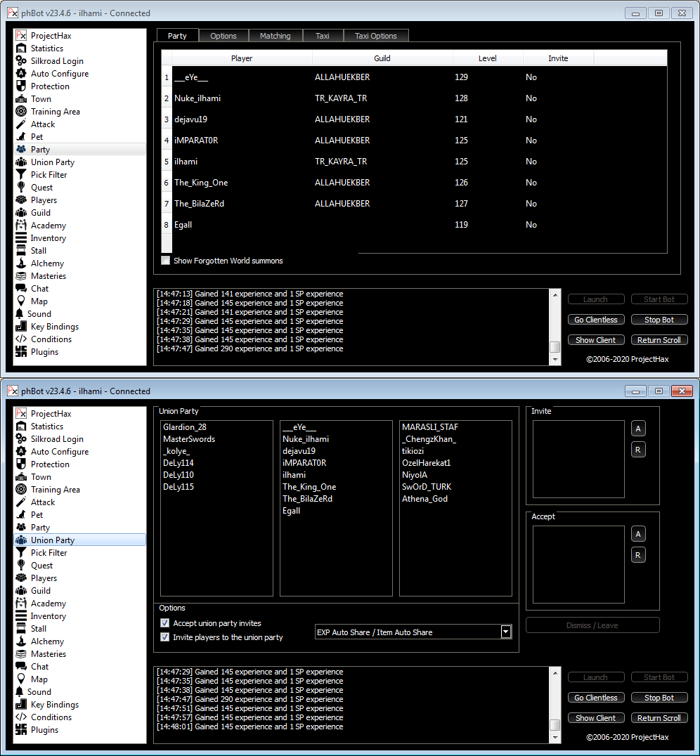Click the scrollbar of the upper window log

click(x=555, y=327)
